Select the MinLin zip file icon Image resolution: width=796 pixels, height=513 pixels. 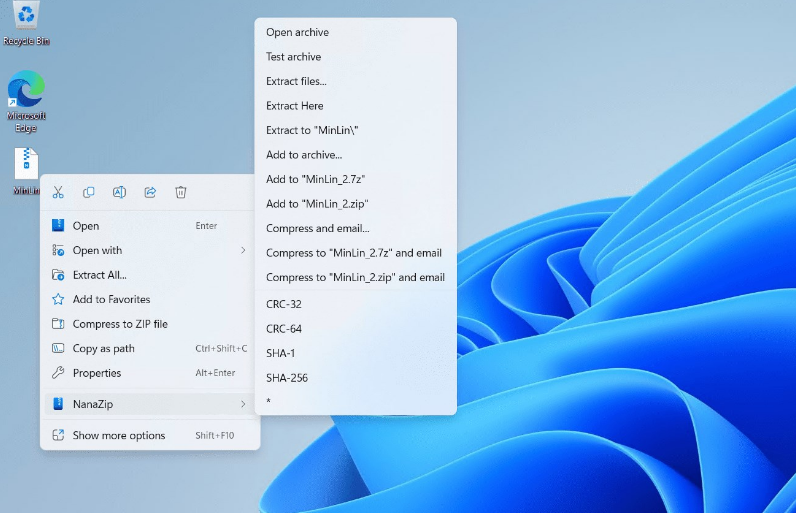click(26, 171)
